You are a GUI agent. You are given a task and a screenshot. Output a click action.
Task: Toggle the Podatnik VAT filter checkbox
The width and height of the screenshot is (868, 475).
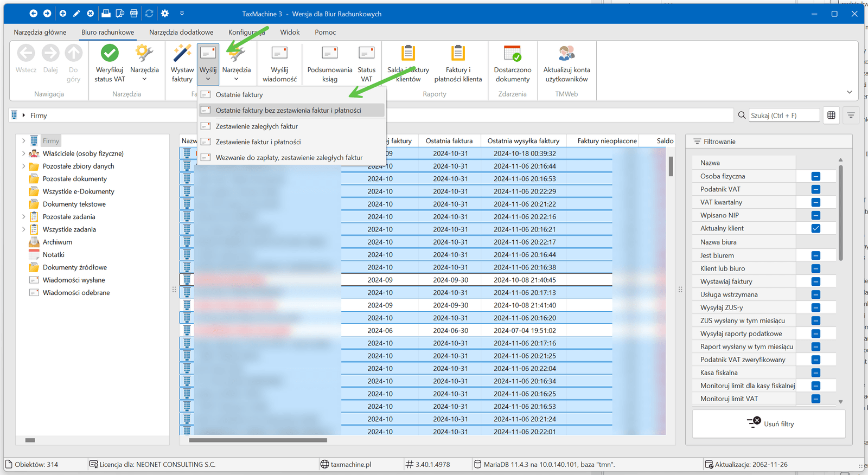(815, 189)
